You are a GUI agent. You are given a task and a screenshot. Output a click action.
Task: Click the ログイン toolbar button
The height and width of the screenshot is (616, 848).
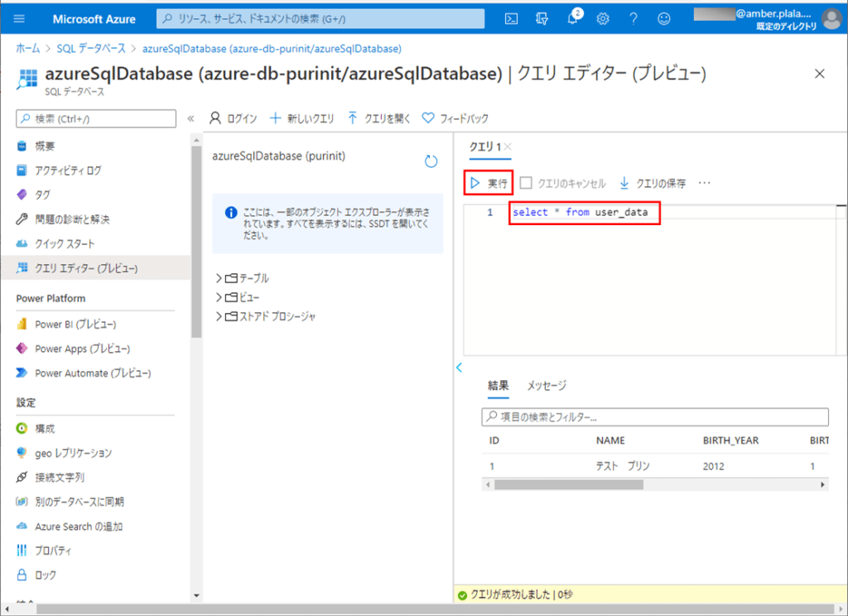(233, 118)
